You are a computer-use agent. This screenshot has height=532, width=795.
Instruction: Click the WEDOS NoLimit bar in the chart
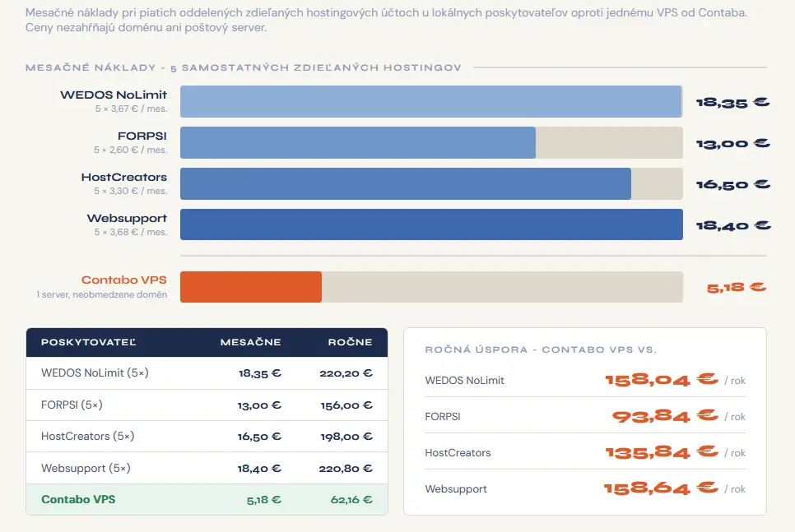(x=430, y=102)
